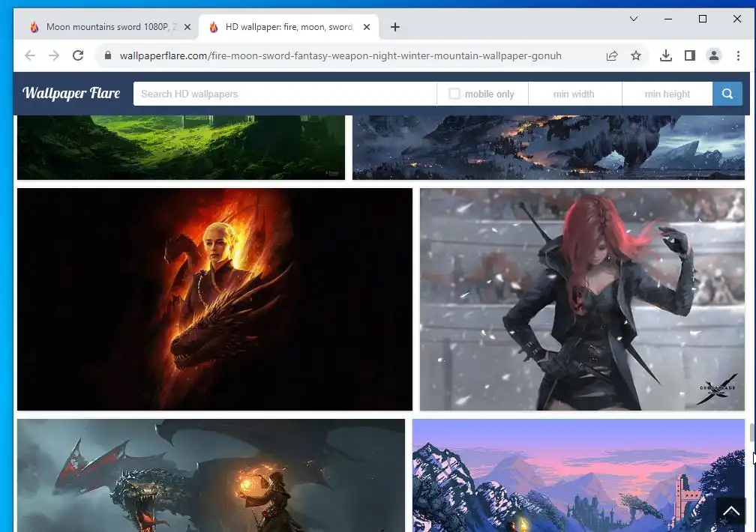Image resolution: width=756 pixels, height=532 pixels.
Task: Click the flame favicon on the first tab
Action: click(34, 27)
